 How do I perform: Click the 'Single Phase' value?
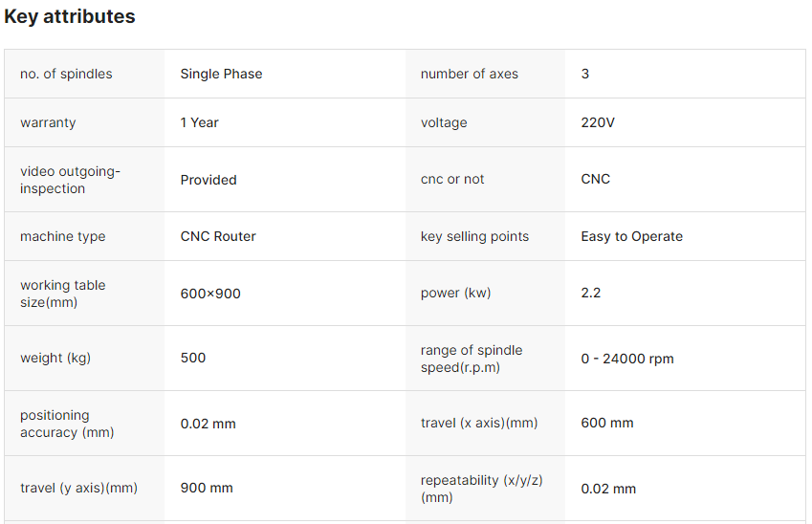[x=221, y=74]
